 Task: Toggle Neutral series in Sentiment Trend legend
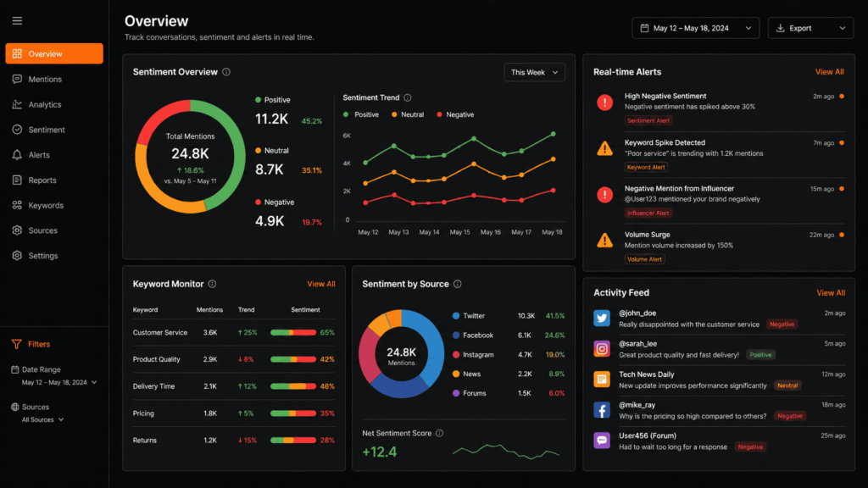point(408,114)
